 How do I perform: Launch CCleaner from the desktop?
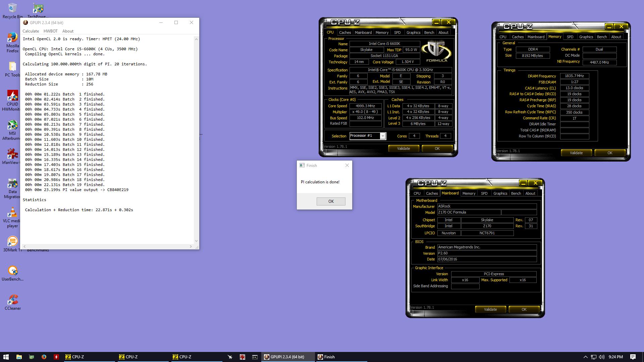pyautogui.click(x=12, y=302)
